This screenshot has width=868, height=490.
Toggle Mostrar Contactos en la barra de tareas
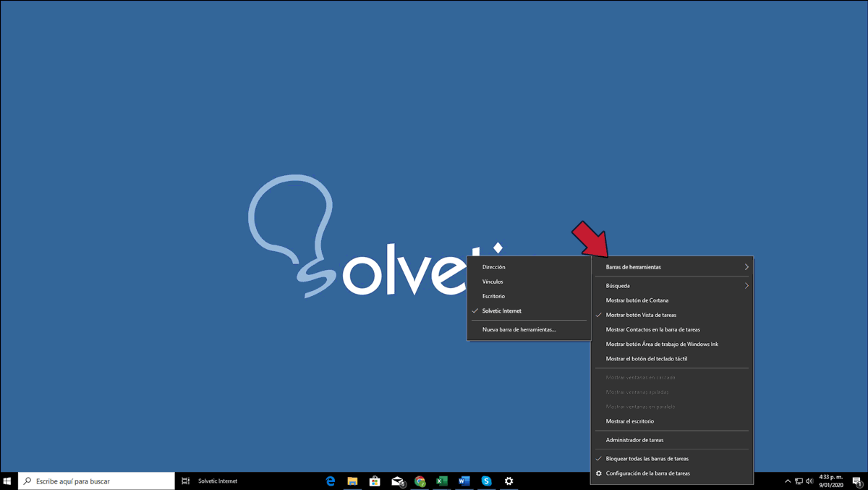(672, 329)
